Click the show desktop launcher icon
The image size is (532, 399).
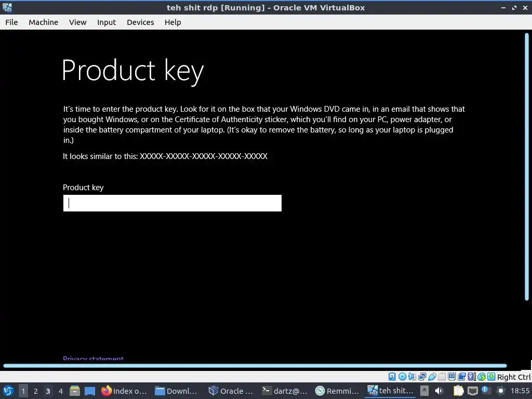pyautogui.click(x=90, y=391)
